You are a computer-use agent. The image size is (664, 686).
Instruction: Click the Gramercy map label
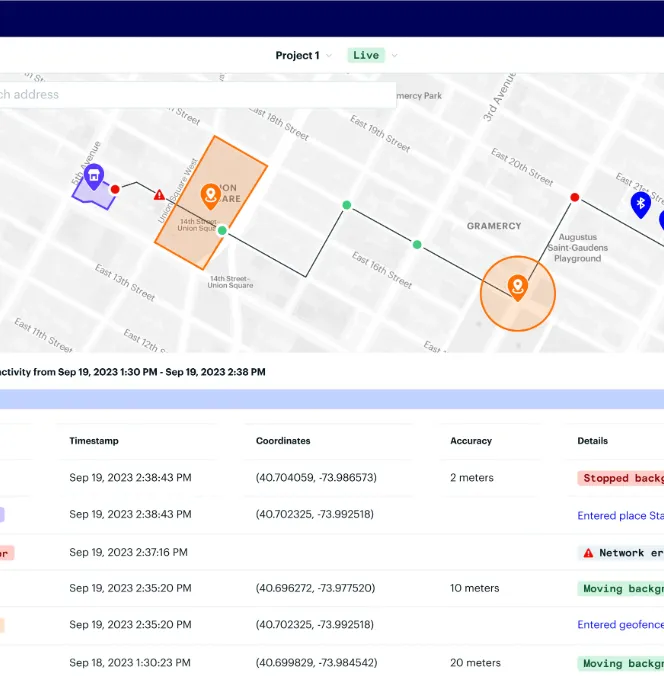click(494, 226)
